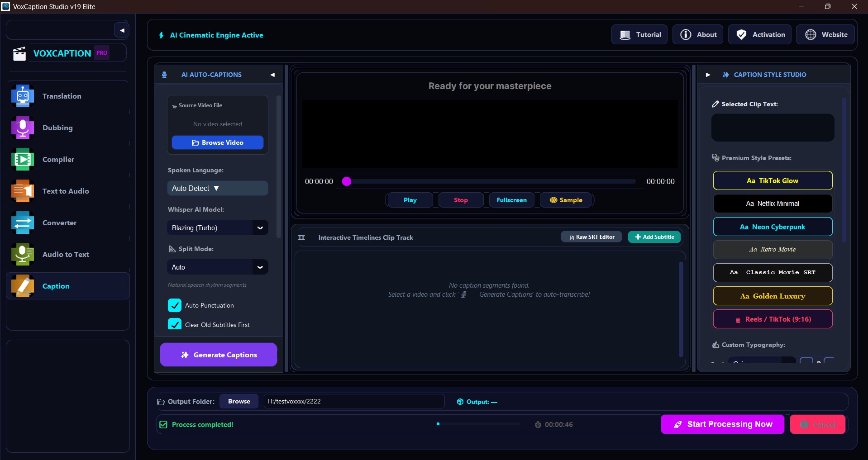Screen dimensions: 868x460
Task: Click Start Processing Now
Action: coord(723,424)
